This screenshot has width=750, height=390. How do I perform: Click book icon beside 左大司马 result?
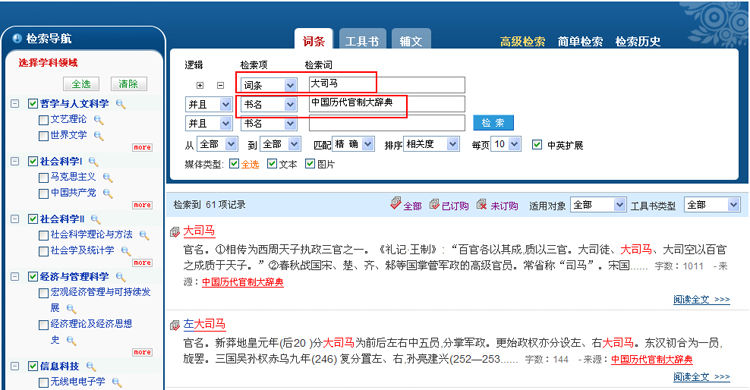click(175, 325)
